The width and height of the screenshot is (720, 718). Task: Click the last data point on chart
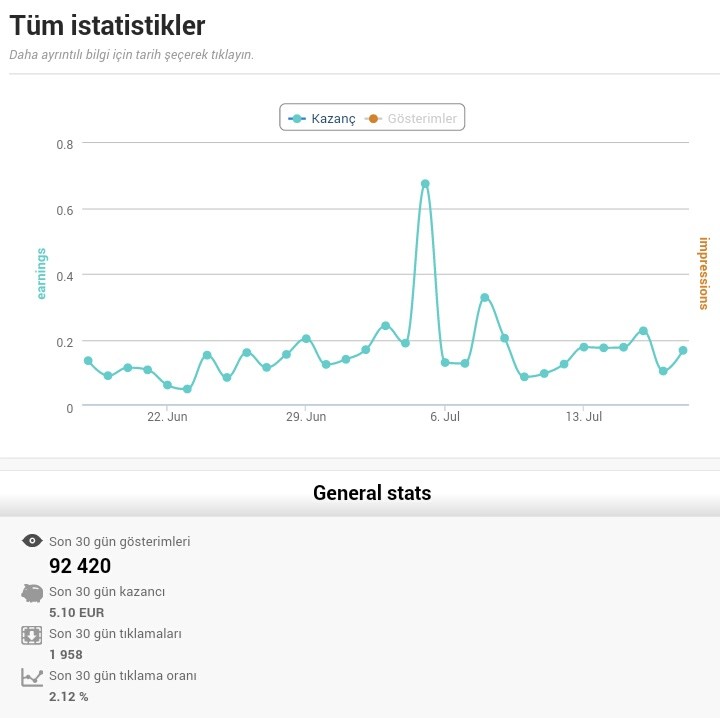pos(683,350)
